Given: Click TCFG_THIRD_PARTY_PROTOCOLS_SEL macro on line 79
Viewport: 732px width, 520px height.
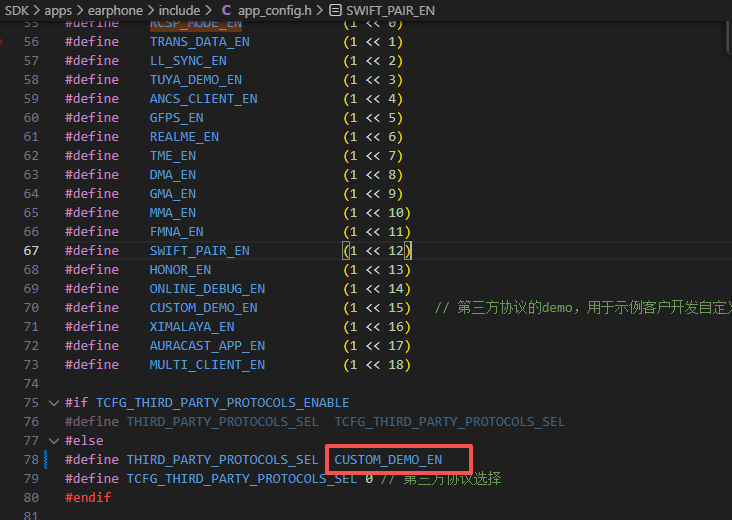Looking at the screenshot, I should coord(241,478).
